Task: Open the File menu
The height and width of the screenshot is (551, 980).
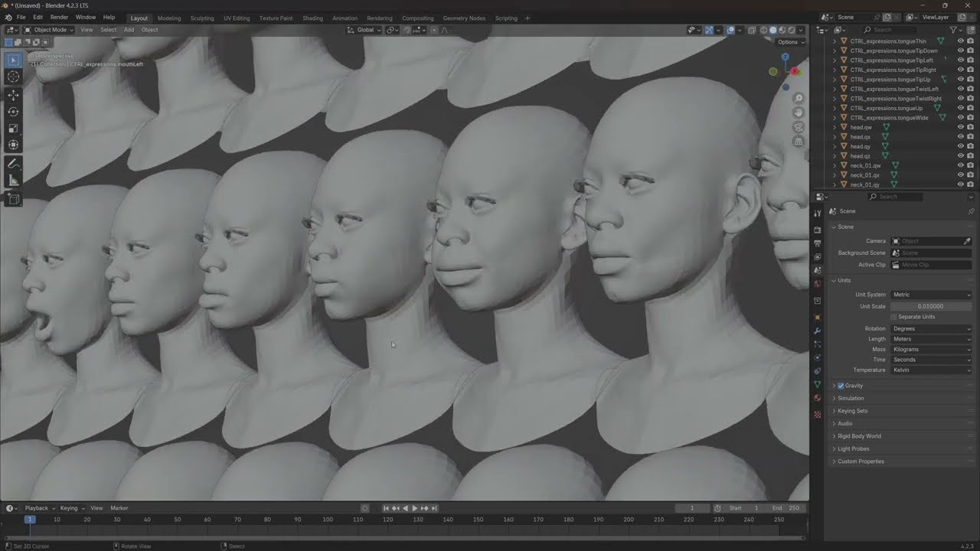Action: click(21, 18)
